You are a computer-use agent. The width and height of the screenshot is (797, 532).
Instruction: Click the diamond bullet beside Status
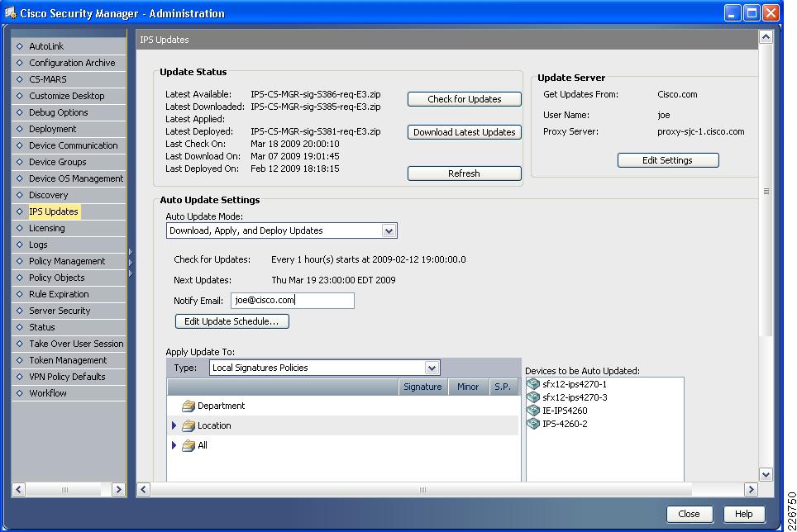[x=20, y=327]
